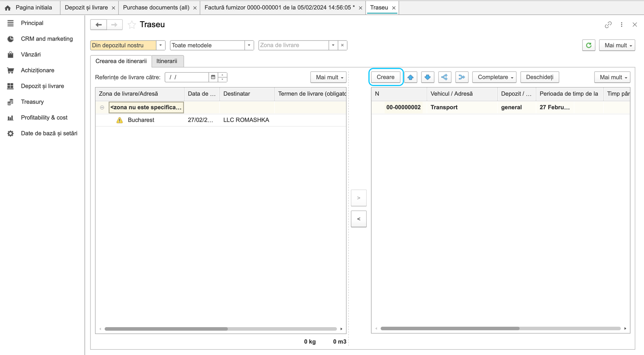Open Depozit și livrare in sidebar
This screenshot has height=355, width=644.
pyautogui.click(x=42, y=86)
